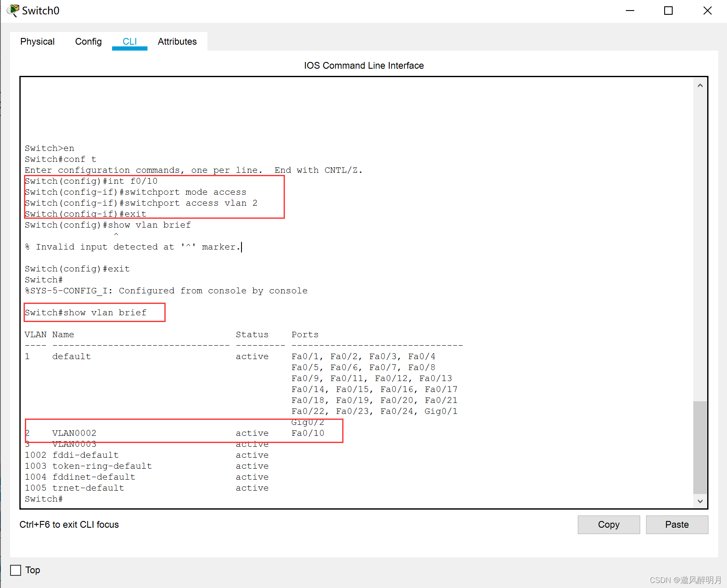The width and height of the screenshot is (727, 588).
Task: Click the CLI scrollbar up arrow
Action: pyautogui.click(x=700, y=86)
